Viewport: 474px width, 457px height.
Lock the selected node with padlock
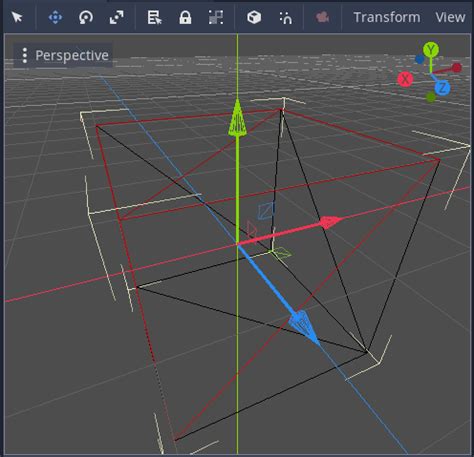tap(185, 17)
